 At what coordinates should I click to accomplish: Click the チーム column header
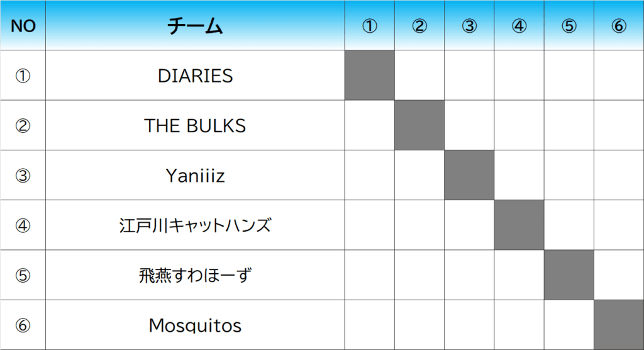195,26
